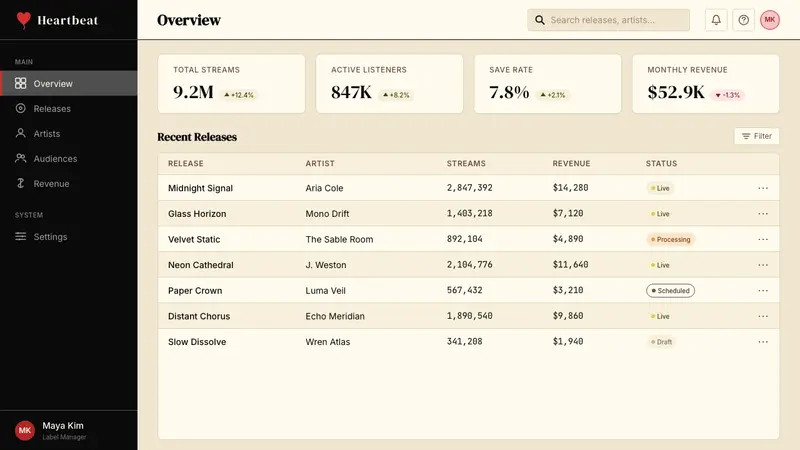
Task: Click the Overview grid icon in sidebar
Action: point(20,83)
